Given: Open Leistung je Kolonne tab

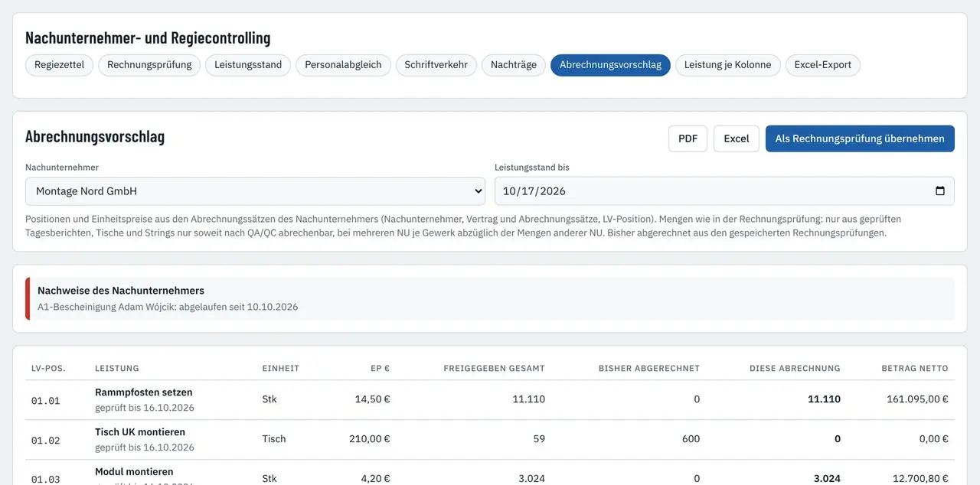Looking at the screenshot, I should tap(728, 65).
